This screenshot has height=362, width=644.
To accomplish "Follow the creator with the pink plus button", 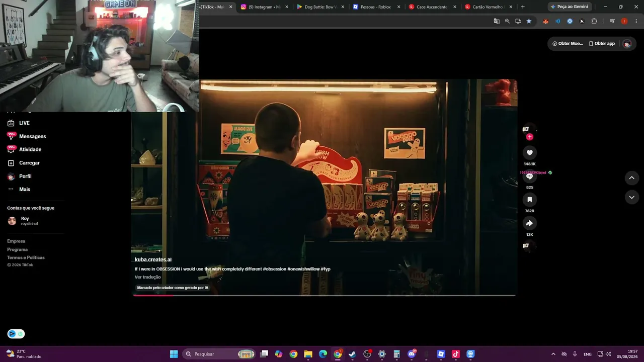I will [x=529, y=137].
